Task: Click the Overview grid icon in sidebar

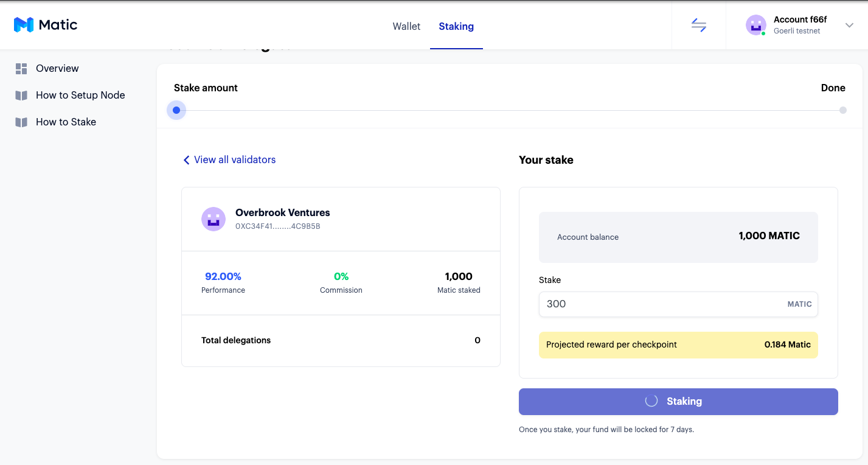Action: pyautogui.click(x=21, y=69)
